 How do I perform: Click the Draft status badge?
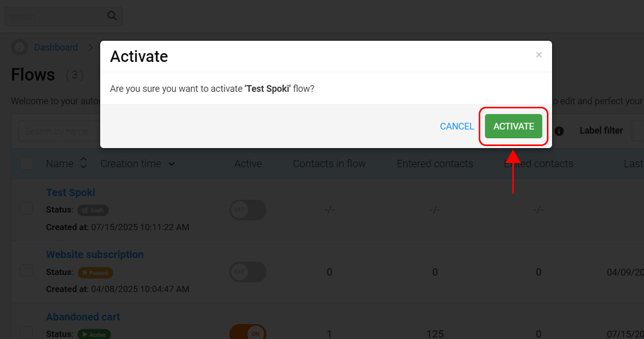tap(93, 210)
